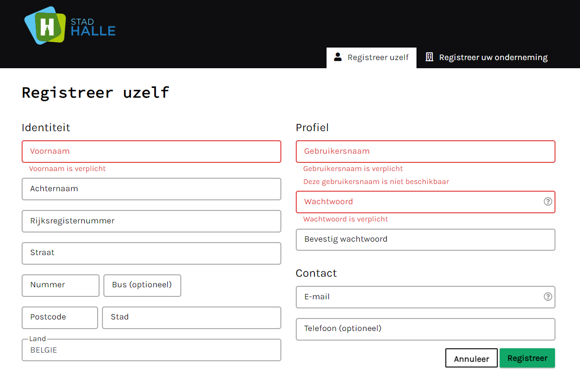Image resolution: width=580 pixels, height=392 pixels.
Task: Click the Straat input field
Action: click(x=151, y=253)
